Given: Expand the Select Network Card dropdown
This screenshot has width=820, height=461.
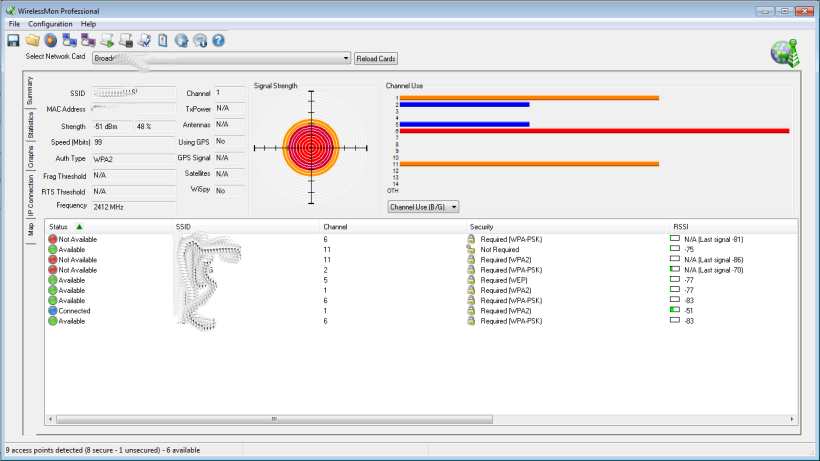Looking at the screenshot, I should click(346, 59).
